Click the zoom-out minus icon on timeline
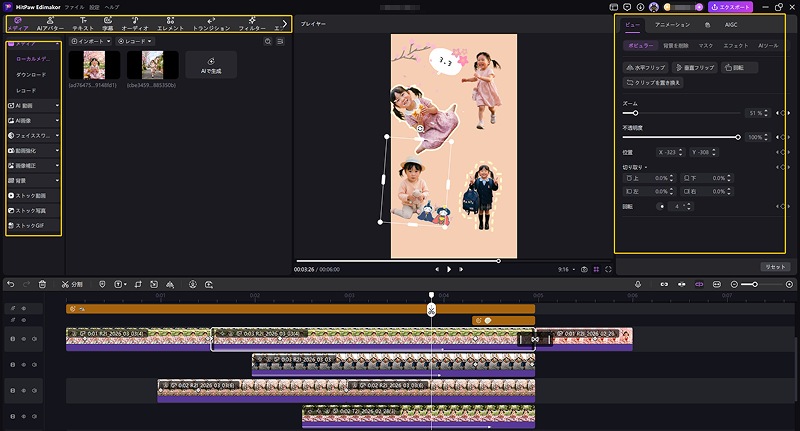This screenshot has height=431, width=800. coord(734,284)
